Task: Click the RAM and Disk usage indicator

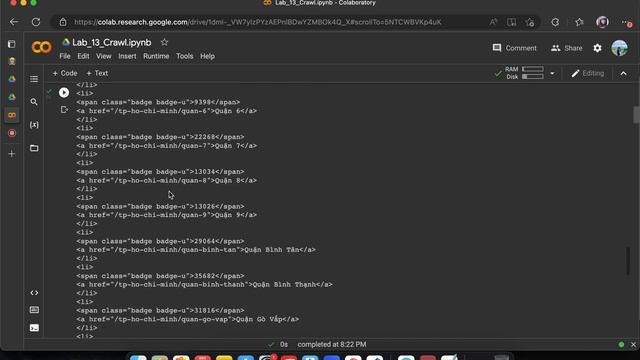Action: click(525, 73)
